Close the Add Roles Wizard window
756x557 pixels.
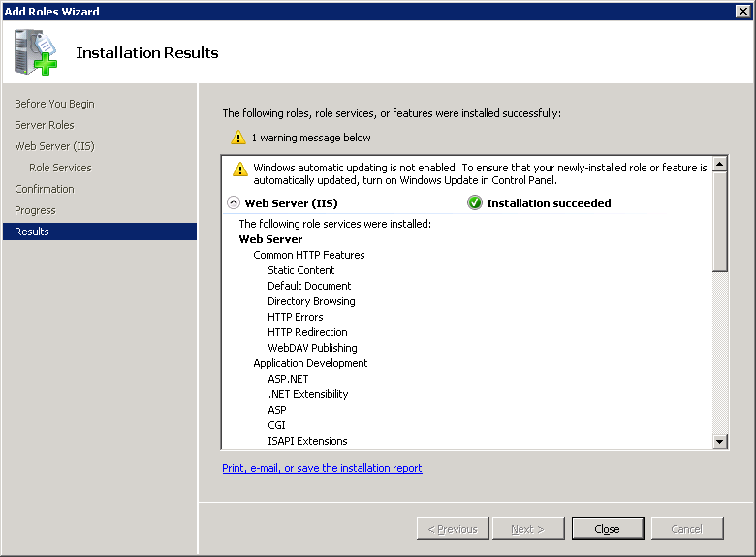click(743, 11)
